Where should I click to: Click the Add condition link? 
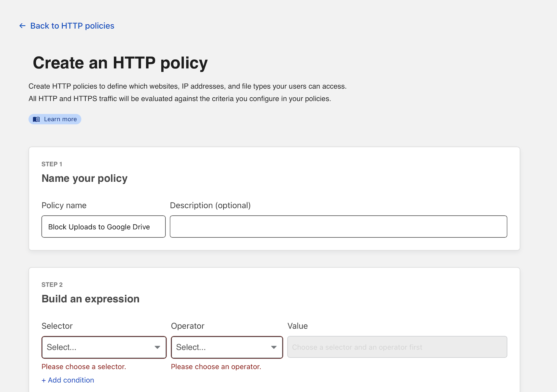click(68, 380)
